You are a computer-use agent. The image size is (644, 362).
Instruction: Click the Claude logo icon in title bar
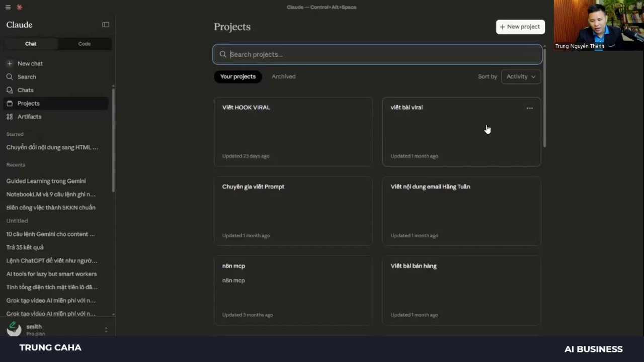point(20,7)
